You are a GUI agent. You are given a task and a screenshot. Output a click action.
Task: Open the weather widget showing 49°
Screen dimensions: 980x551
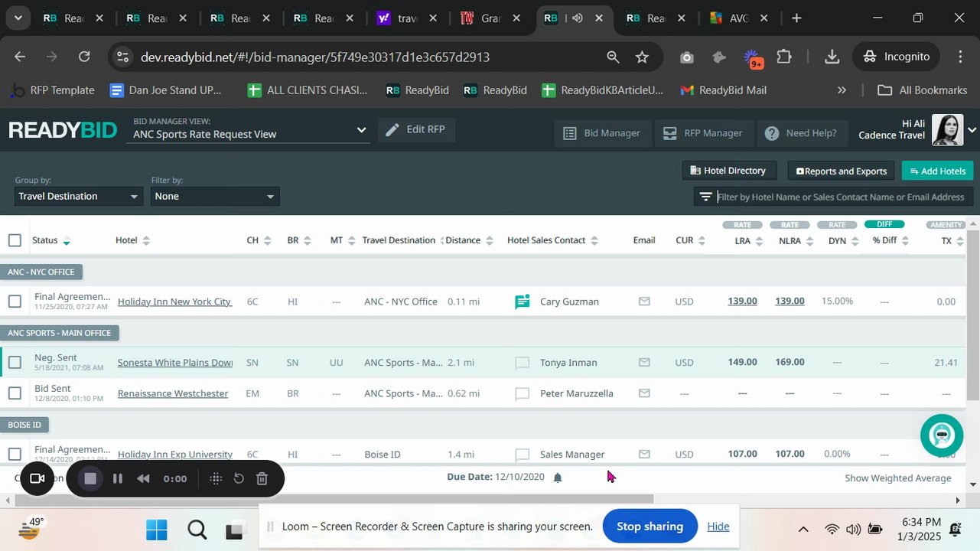(31, 528)
